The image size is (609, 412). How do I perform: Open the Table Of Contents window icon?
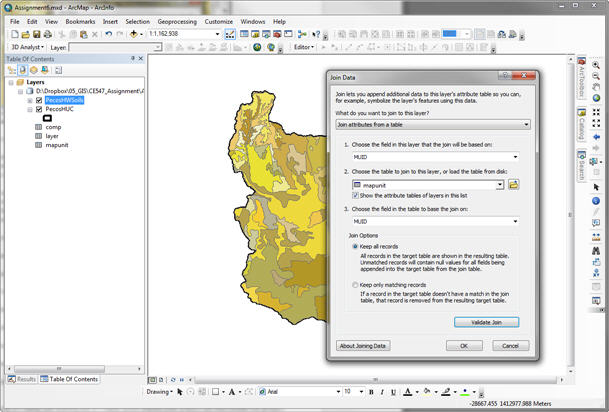tap(244, 34)
